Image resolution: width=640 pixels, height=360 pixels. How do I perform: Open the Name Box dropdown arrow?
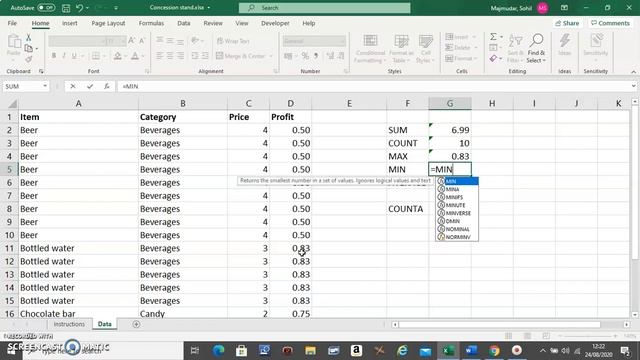45,86
